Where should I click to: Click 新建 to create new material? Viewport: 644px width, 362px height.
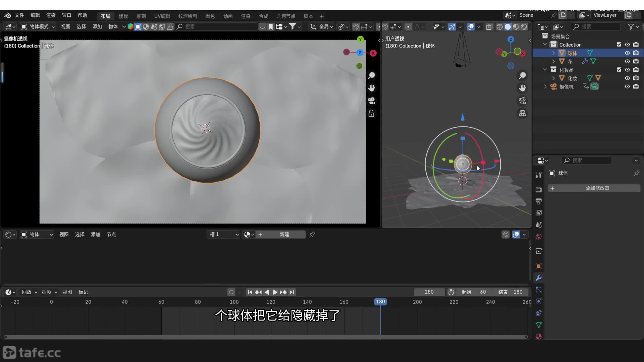(x=281, y=235)
